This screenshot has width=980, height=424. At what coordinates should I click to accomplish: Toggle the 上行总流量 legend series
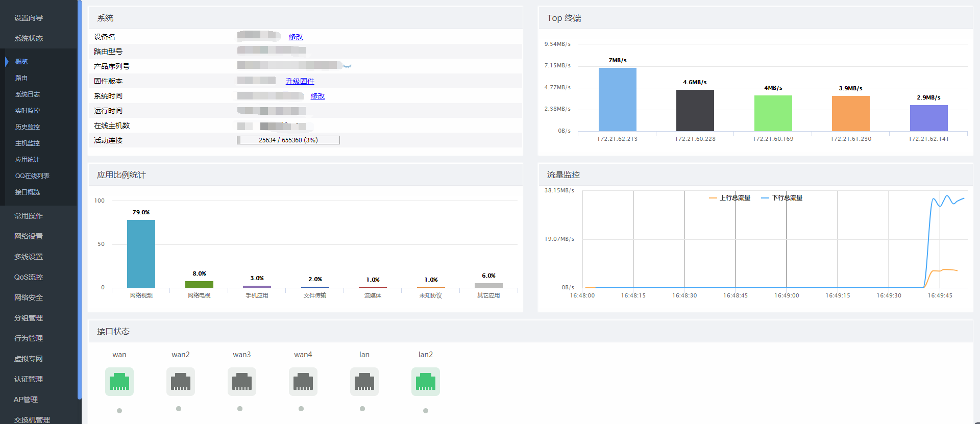point(730,198)
